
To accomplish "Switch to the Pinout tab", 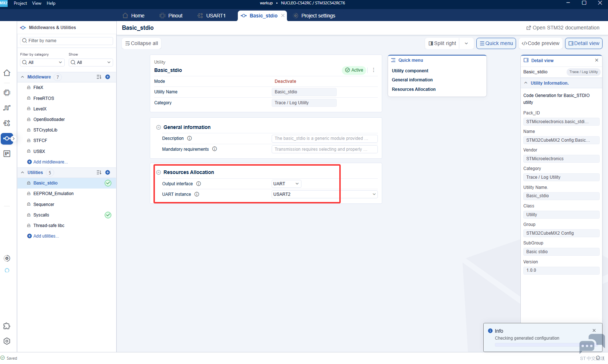I will tap(171, 16).
